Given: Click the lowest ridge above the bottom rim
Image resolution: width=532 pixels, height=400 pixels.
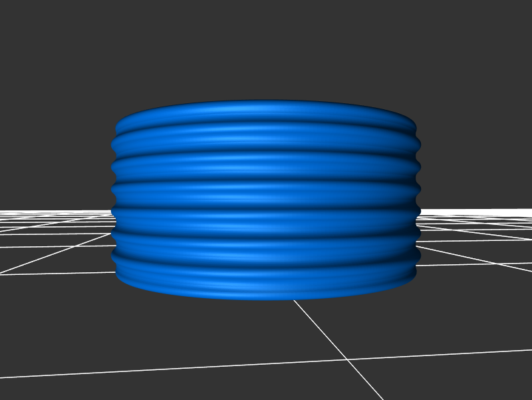Looking at the screenshot, I should (266, 268).
